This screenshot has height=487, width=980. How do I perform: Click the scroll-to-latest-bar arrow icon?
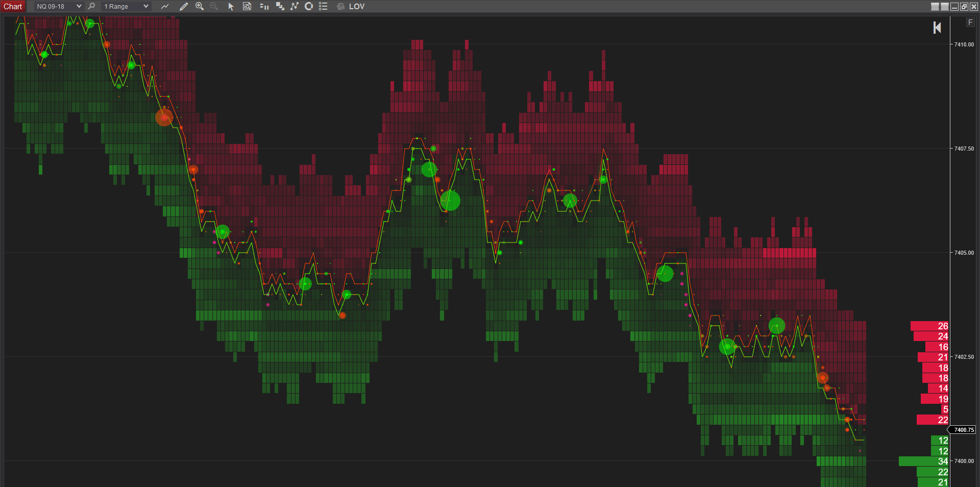point(937,28)
